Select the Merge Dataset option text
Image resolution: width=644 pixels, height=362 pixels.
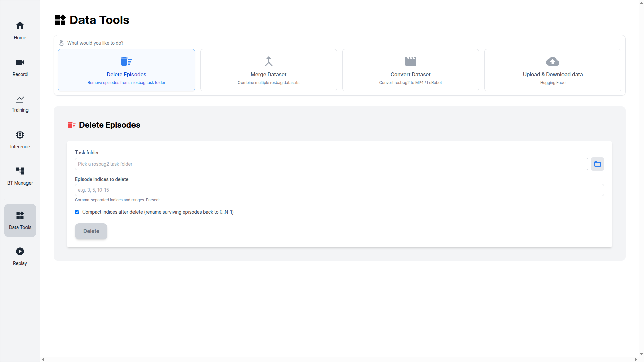coord(268,74)
